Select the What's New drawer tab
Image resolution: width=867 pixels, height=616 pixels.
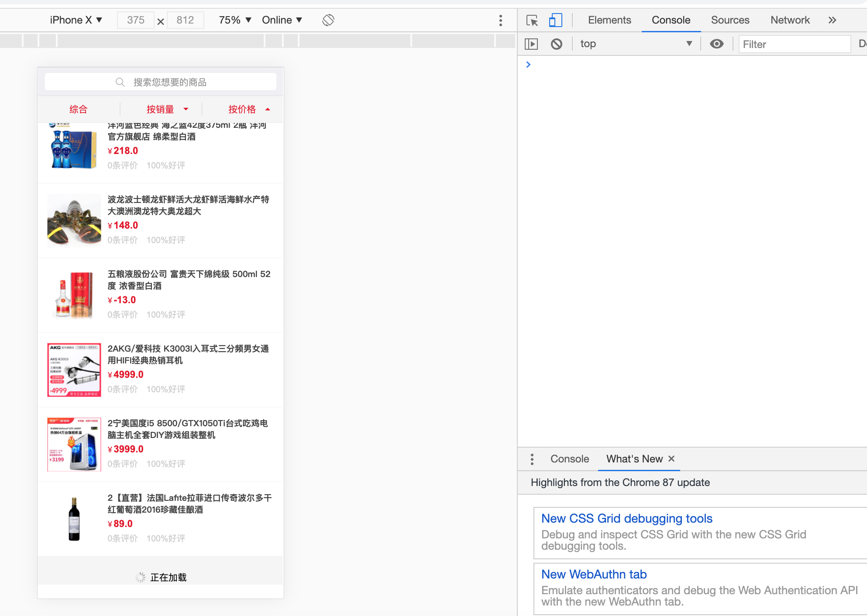634,459
